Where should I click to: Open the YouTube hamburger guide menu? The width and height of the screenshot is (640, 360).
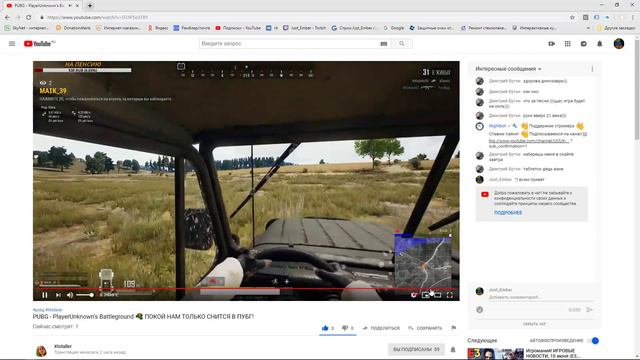[12, 44]
